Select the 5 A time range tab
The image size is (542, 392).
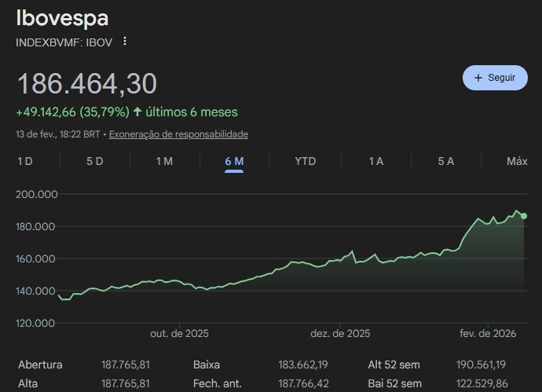click(x=446, y=161)
